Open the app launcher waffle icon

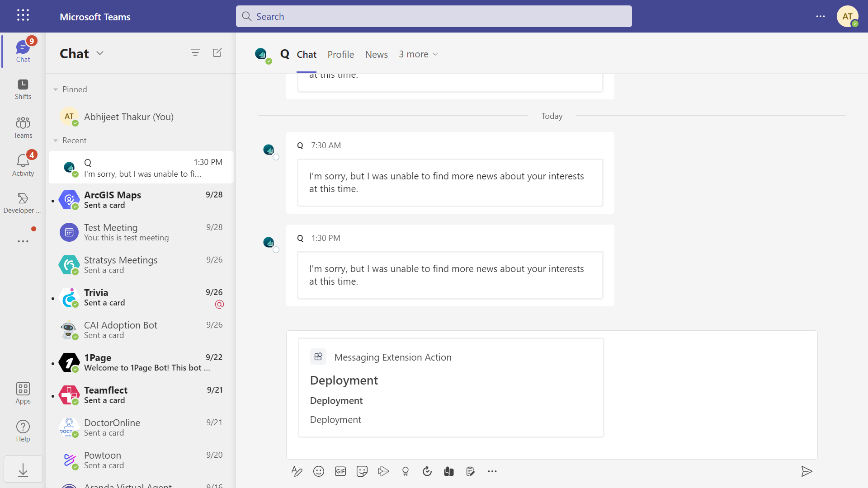pyautogui.click(x=23, y=16)
